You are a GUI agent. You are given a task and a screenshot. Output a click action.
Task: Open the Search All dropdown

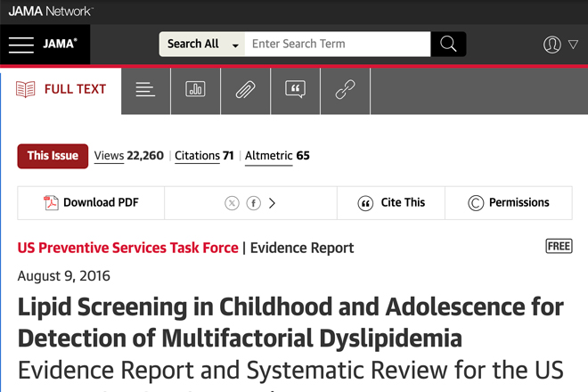pyautogui.click(x=202, y=44)
